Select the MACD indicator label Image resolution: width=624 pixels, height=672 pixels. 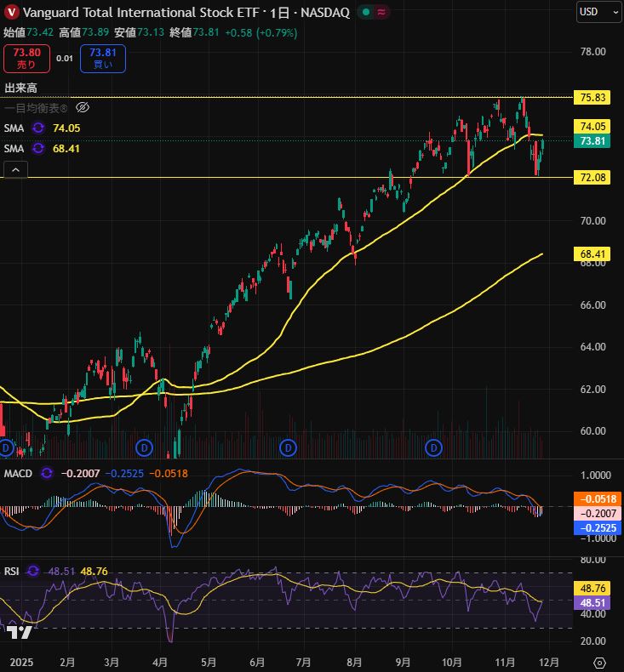click(x=19, y=473)
